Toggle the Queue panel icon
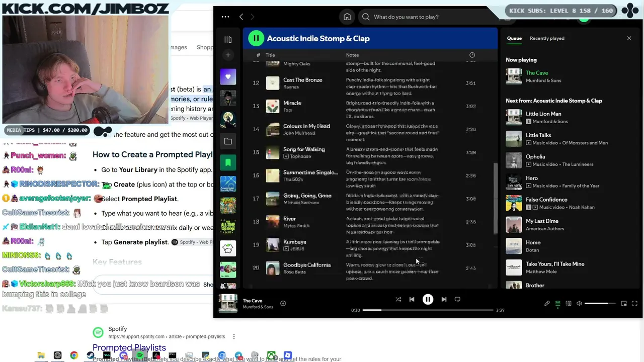 557,303
